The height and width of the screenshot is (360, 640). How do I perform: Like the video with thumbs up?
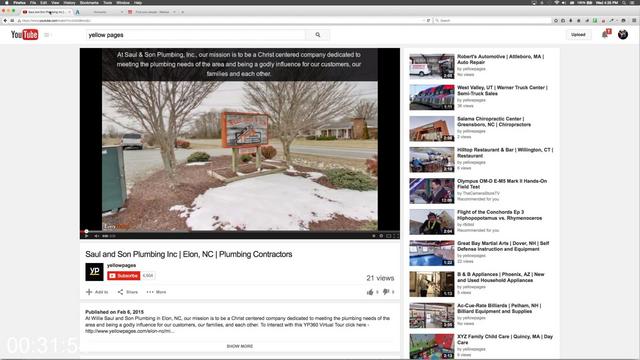pos(370,292)
